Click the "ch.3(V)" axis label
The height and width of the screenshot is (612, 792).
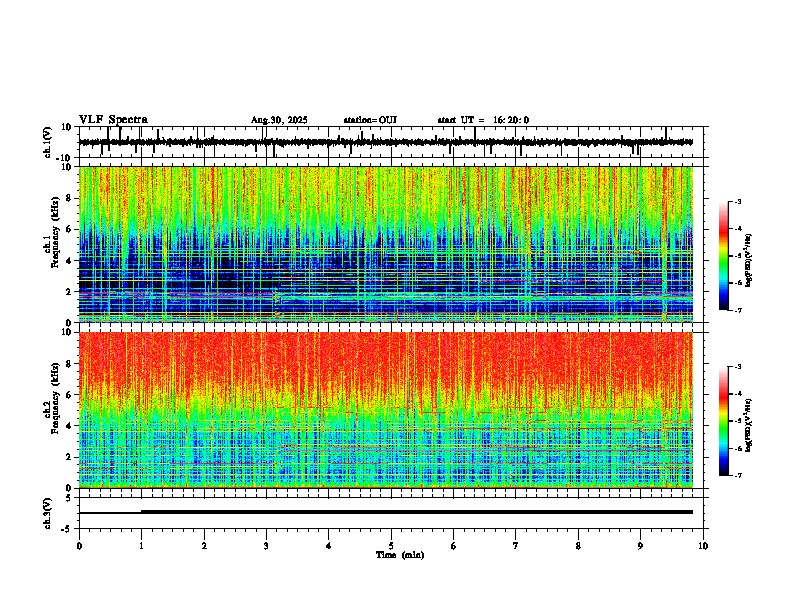48,514
